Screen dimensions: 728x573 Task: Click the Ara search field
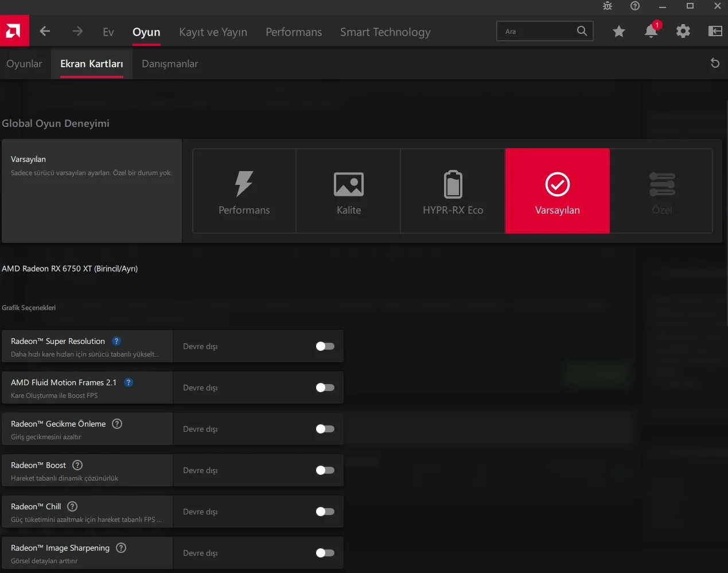(x=536, y=32)
